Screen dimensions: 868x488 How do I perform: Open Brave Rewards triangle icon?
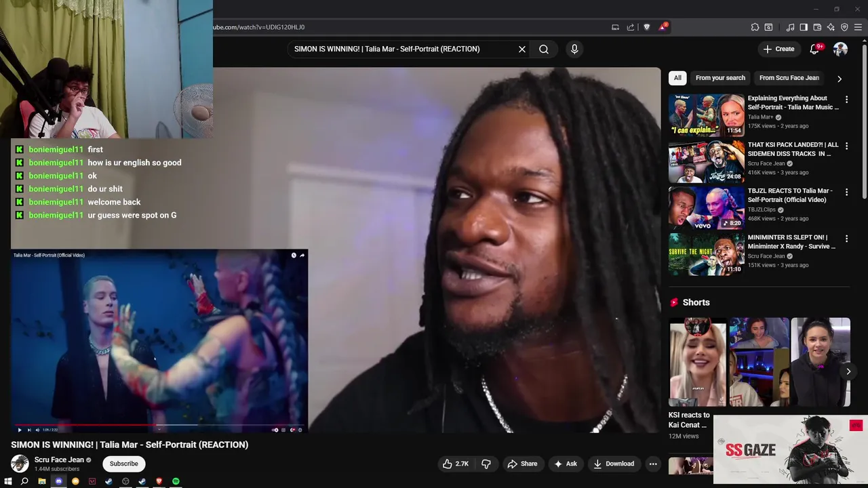pos(663,27)
